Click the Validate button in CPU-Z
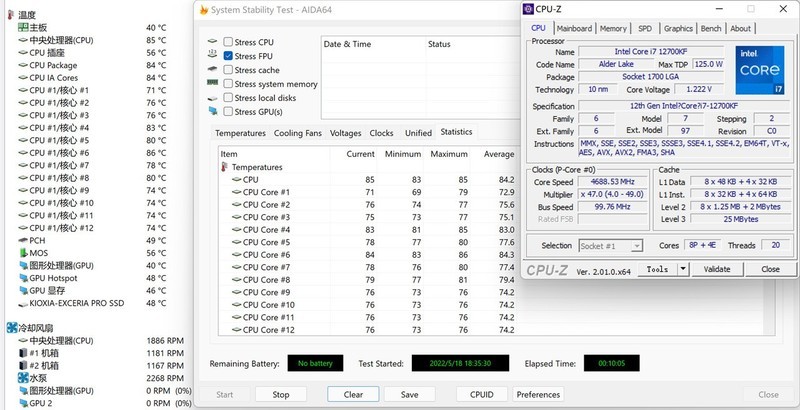The height and width of the screenshot is (410, 800). tap(717, 269)
